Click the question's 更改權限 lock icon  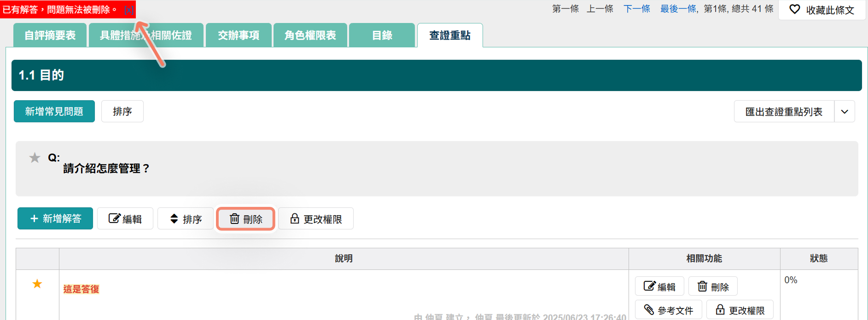pyautogui.click(x=295, y=219)
